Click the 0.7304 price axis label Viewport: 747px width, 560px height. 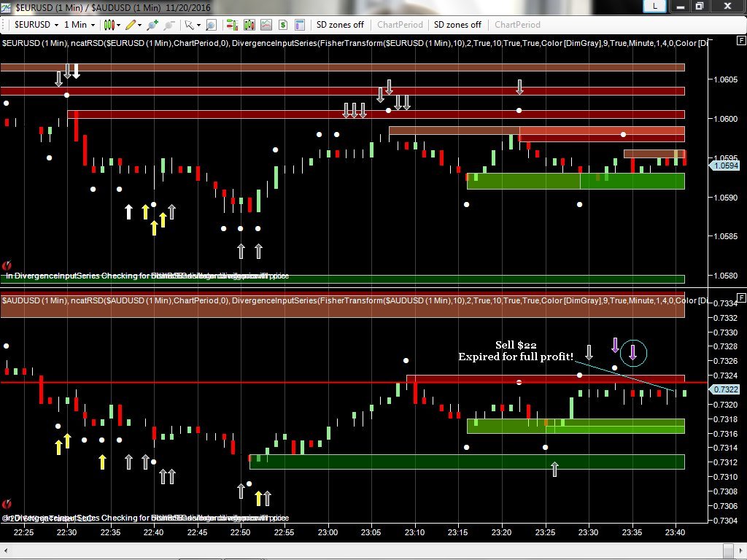[726, 521]
